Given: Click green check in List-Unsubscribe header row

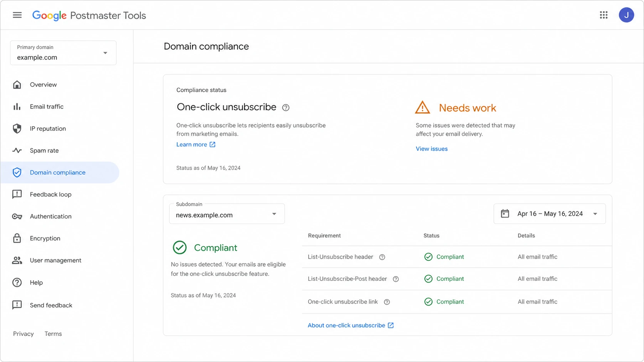Looking at the screenshot, I should (x=428, y=257).
